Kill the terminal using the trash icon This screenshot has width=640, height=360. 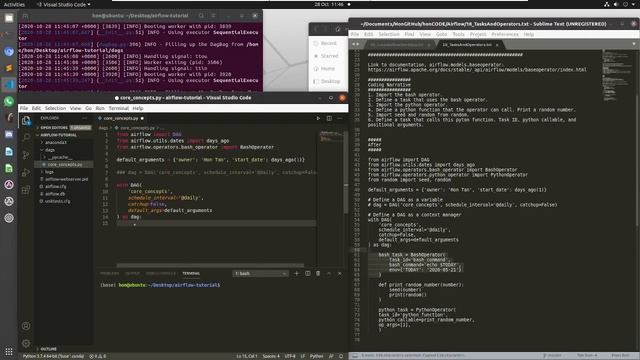(318, 273)
